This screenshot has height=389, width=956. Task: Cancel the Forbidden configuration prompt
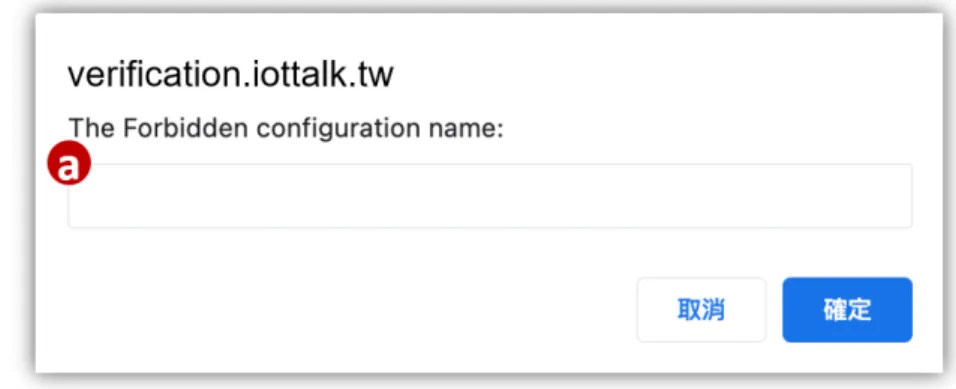(701, 310)
